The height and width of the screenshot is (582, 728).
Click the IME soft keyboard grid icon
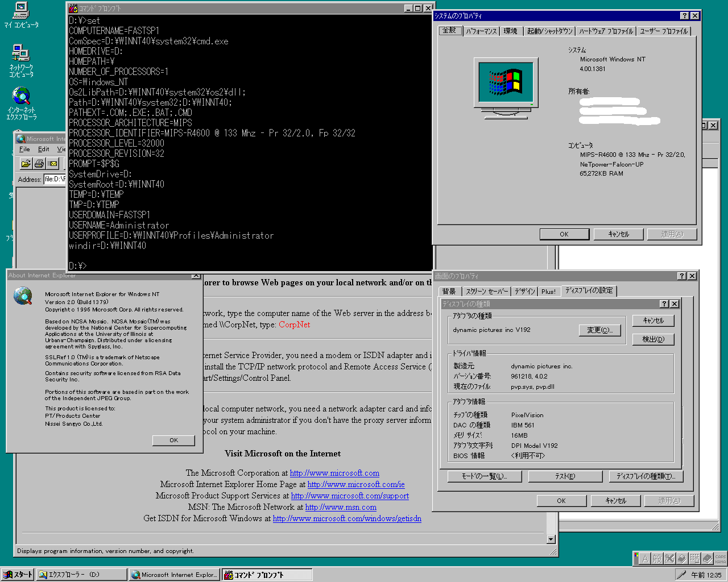pyautogui.click(x=694, y=559)
